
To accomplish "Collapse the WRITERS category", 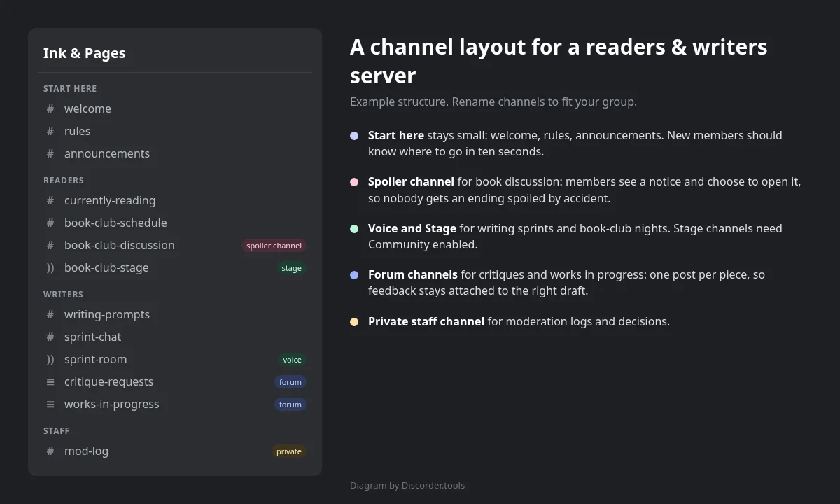I will [63, 295].
